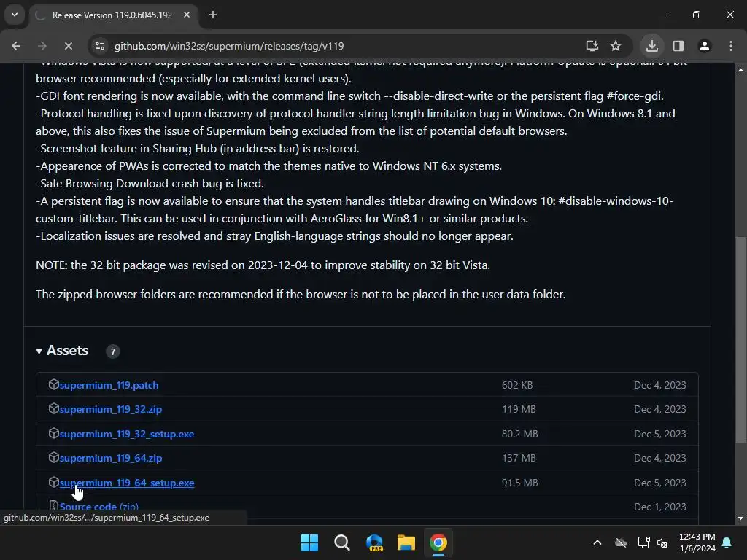
Task: Open the Chrome three-dot menu
Action: click(731, 46)
